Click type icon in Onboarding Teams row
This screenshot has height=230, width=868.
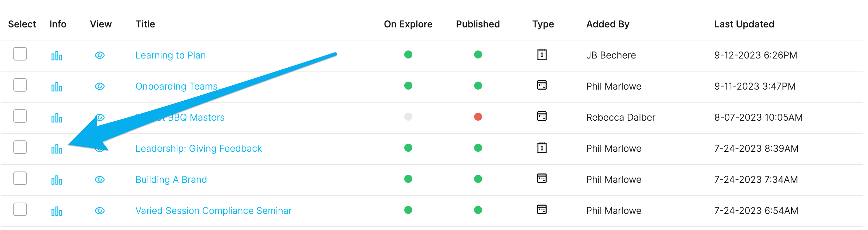click(542, 85)
